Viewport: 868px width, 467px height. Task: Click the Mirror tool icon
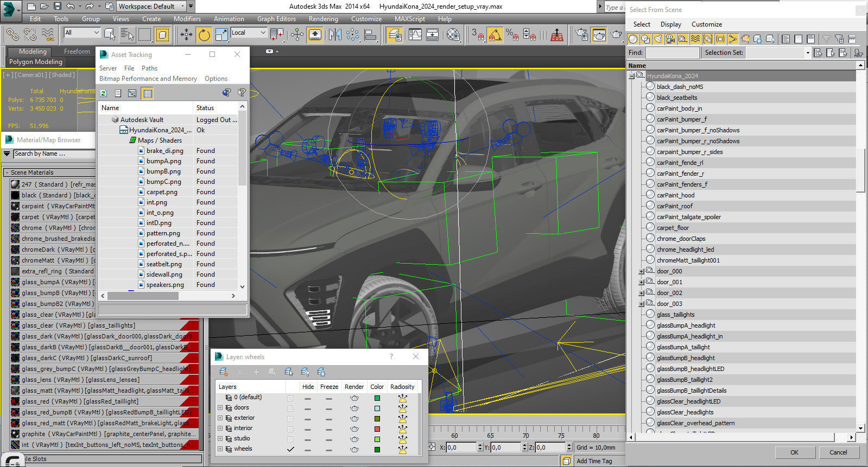[335, 35]
